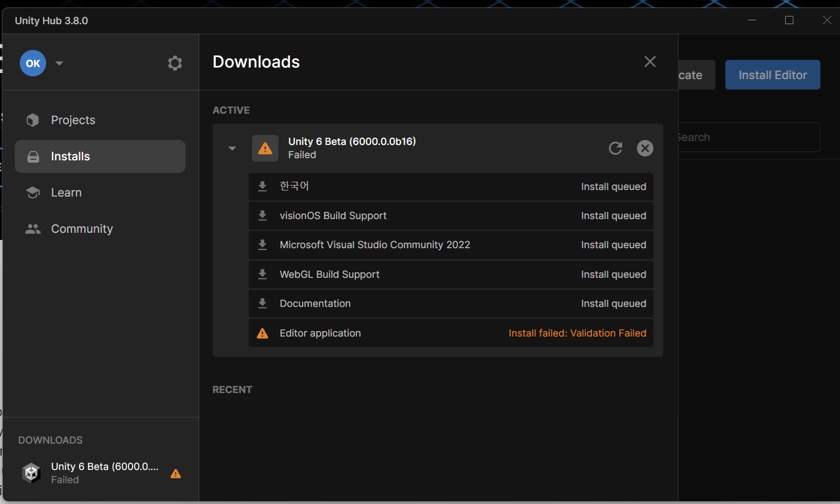
Task: Click the visionOS Build Support download icon
Action: [262, 216]
